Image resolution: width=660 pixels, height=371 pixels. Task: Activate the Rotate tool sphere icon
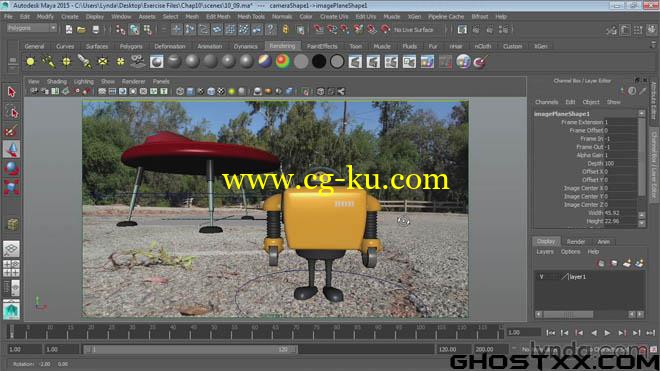[11, 168]
